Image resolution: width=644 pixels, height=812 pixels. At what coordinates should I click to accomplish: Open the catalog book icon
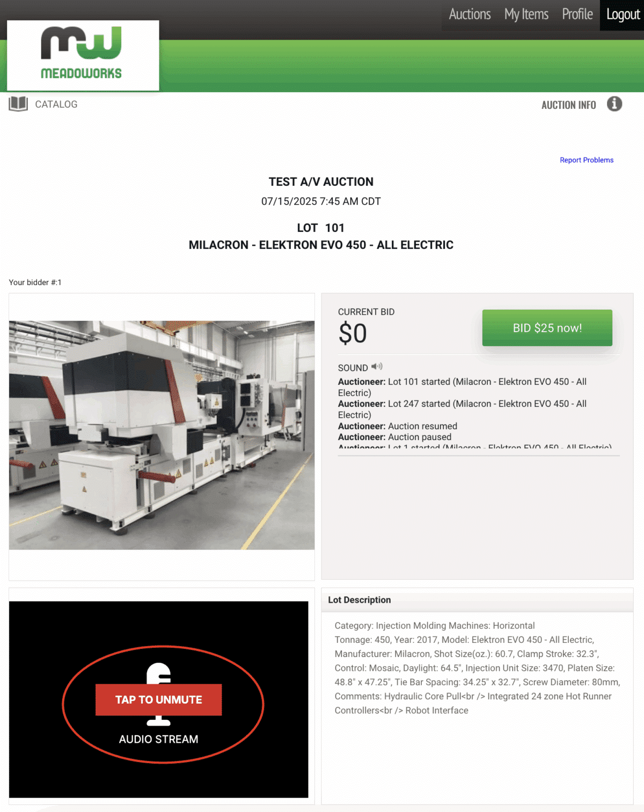[x=18, y=104]
